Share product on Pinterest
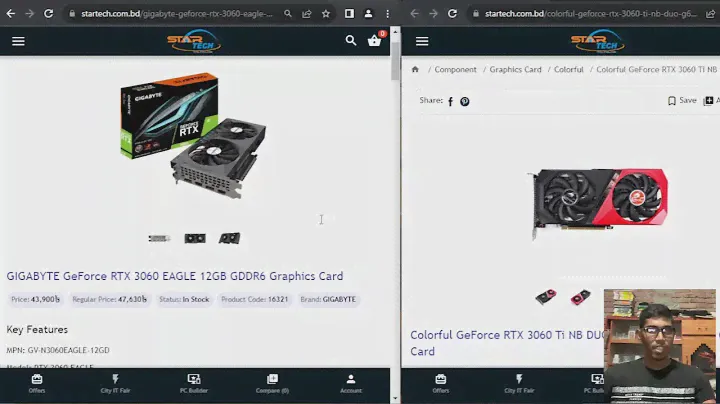Screen dimensions: 720x404 pyautogui.click(x=465, y=101)
